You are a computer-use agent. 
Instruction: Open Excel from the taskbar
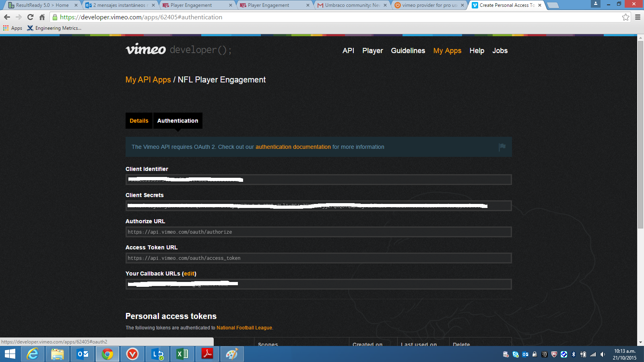point(182,354)
